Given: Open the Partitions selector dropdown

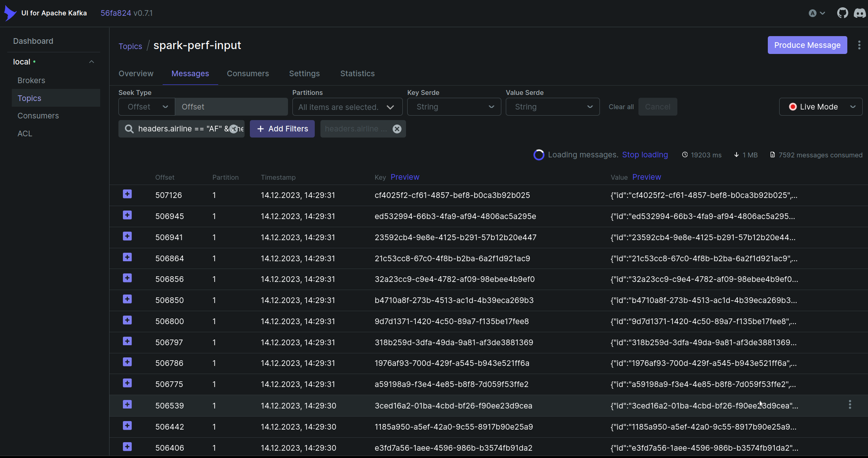Looking at the screenshot, I should (347, 107).
